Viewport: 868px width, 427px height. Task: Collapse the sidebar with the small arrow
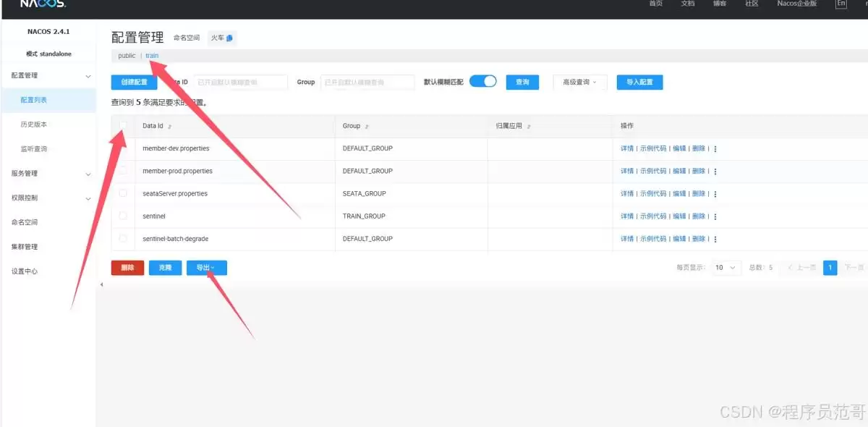pyautogui.click(x=101, y=284)
